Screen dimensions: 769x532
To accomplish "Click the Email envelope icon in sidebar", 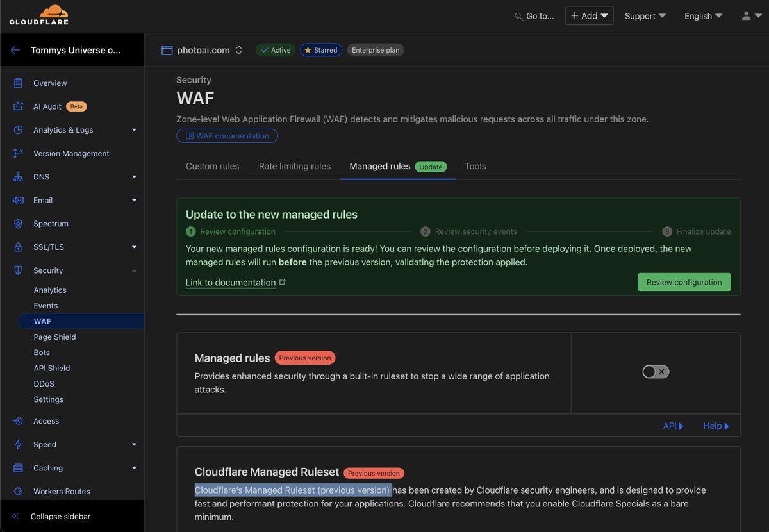I will pos(19,200).
